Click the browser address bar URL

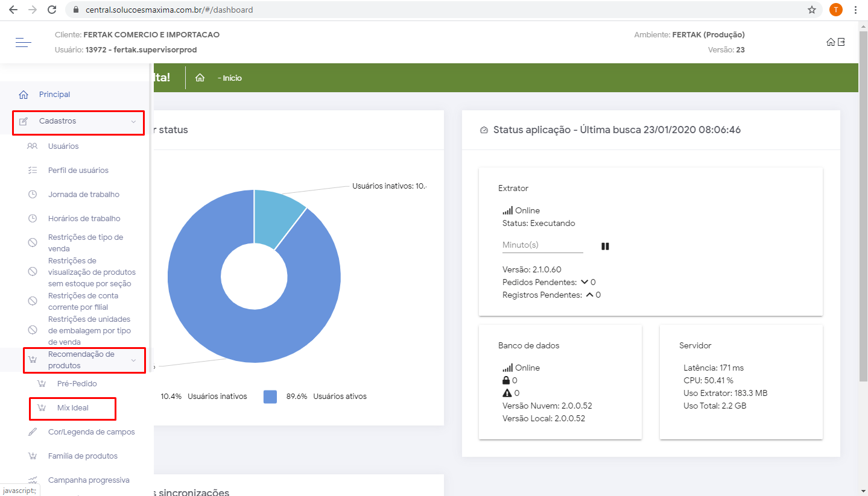(168, 10)
